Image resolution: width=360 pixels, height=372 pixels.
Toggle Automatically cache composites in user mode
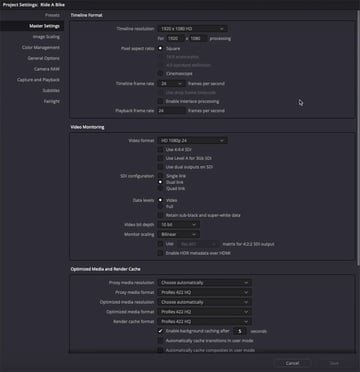[x=160, y=350]
